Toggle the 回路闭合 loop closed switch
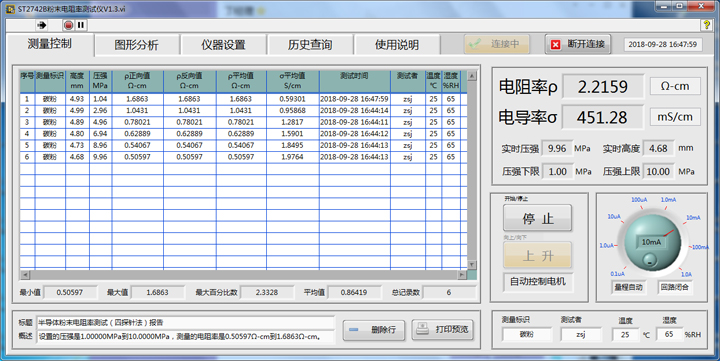Viewport: 720px width, 361px height. pyautogui.click(x=675, y=288)
